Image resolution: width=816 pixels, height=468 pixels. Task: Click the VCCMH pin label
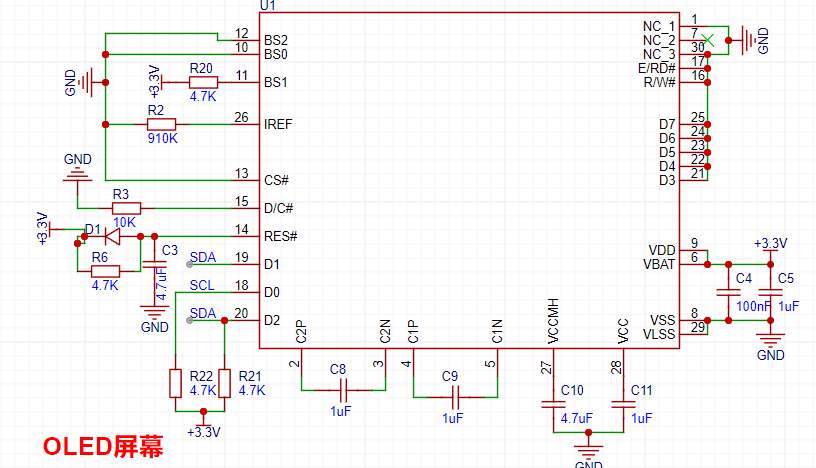click(553, 321)
